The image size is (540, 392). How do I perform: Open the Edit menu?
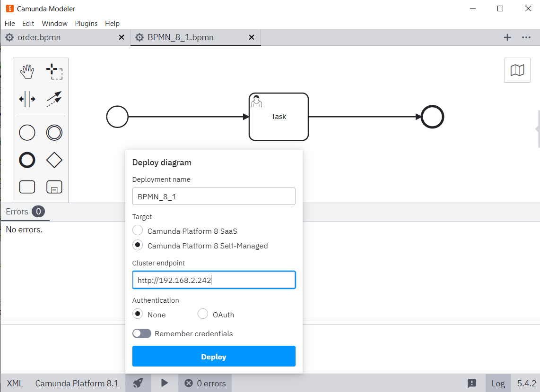click(28, 24)
